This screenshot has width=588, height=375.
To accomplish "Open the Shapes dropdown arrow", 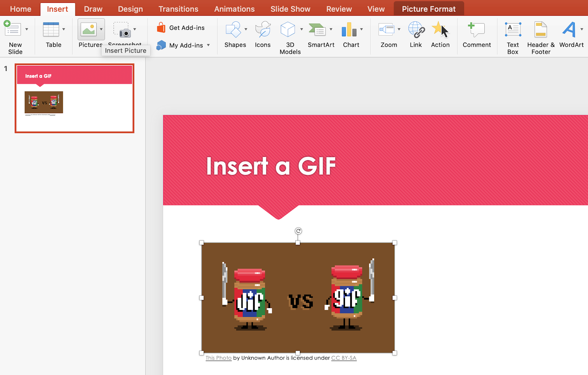I will pyautogui.click(x=246, y=29).
